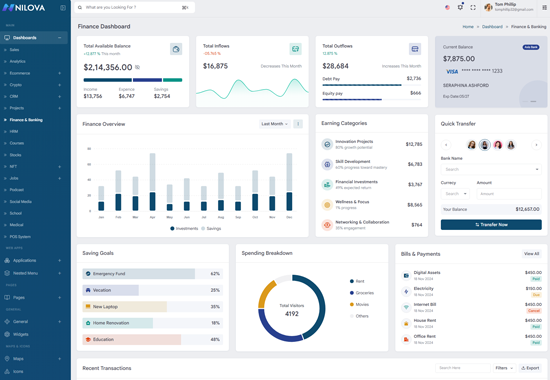550x380 pixels.
Task: Open the notifications bell icon
Action: pos(460,7)
